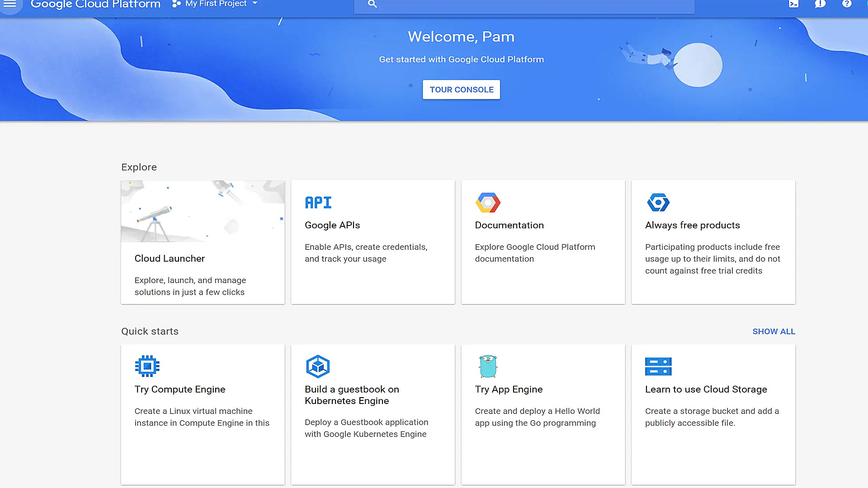
Task: Open the Try App Engine quick start
Action: 509,389
